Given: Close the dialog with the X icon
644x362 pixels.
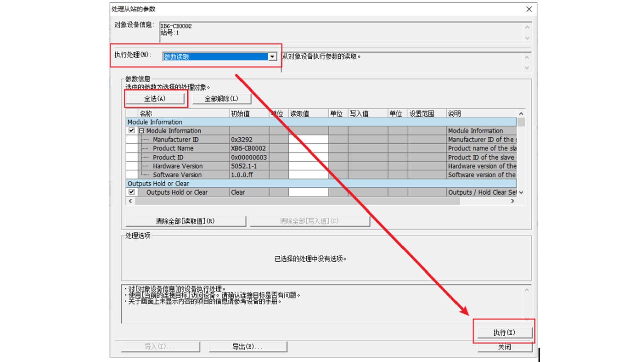Looking at the screenshot, I should click(529, 9).
